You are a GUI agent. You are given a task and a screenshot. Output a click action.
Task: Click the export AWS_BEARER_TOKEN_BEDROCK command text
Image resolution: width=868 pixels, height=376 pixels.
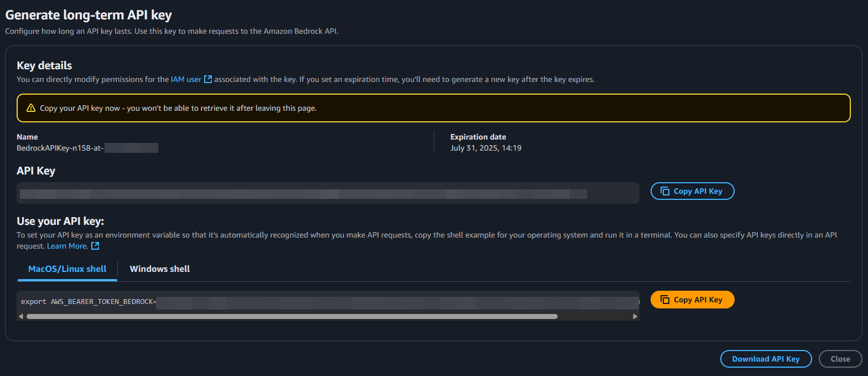coord(89,302)
